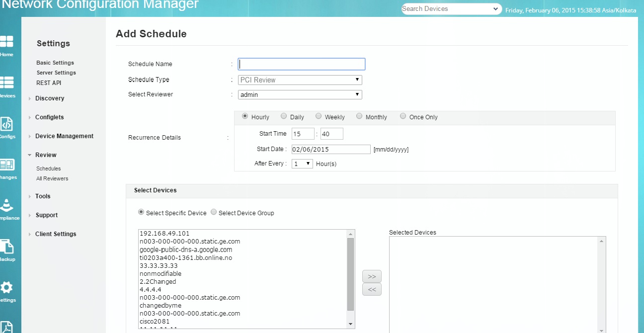
Task: Expand the Support settings section
Action: 46,215
